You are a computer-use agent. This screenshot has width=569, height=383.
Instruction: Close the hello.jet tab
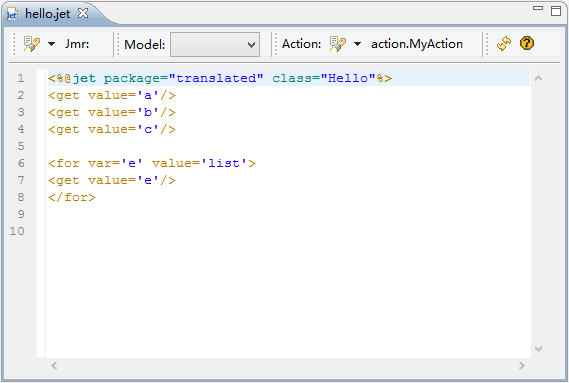tap(83, 13)
